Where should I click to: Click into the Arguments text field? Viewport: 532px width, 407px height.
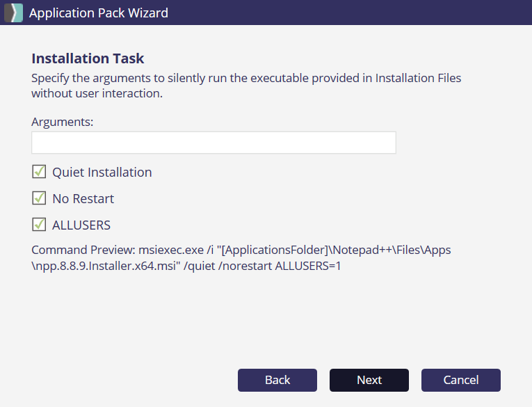[213, 143]
